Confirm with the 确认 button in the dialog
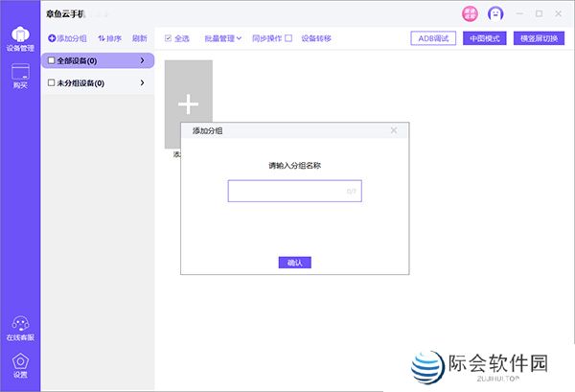 point(295,263)
